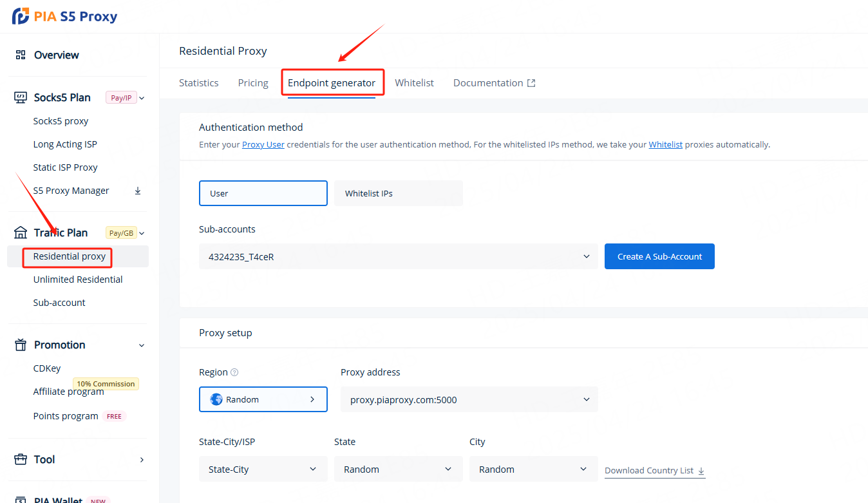Follow the Proxy User link

(263, 145)
